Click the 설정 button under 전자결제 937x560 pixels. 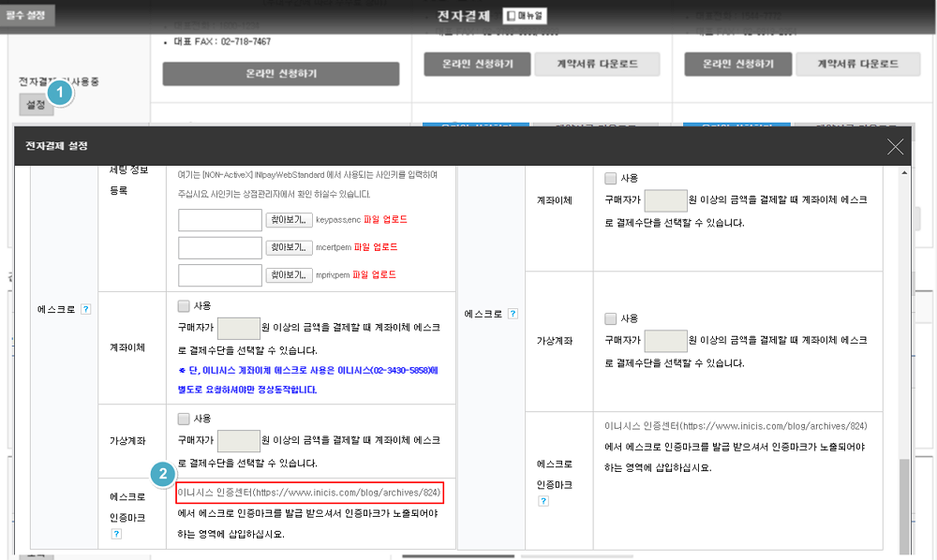(35, 105)
